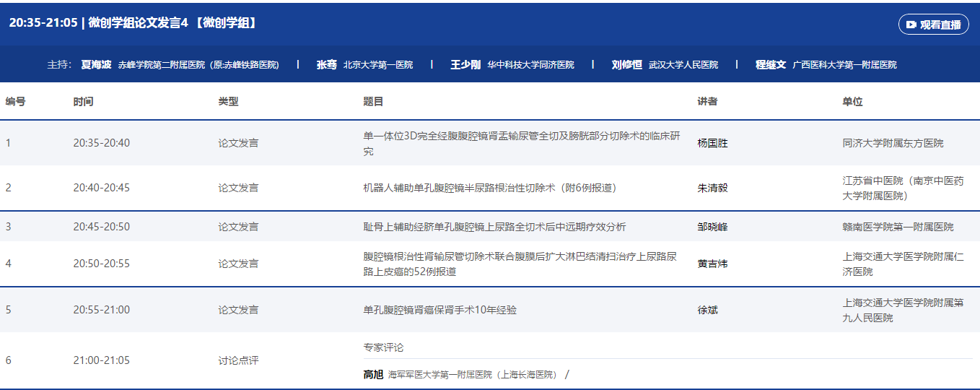Select commentator 高旭 in expert review
The image size is (980, 390).
pyautogui.click(x=374, y=374)
